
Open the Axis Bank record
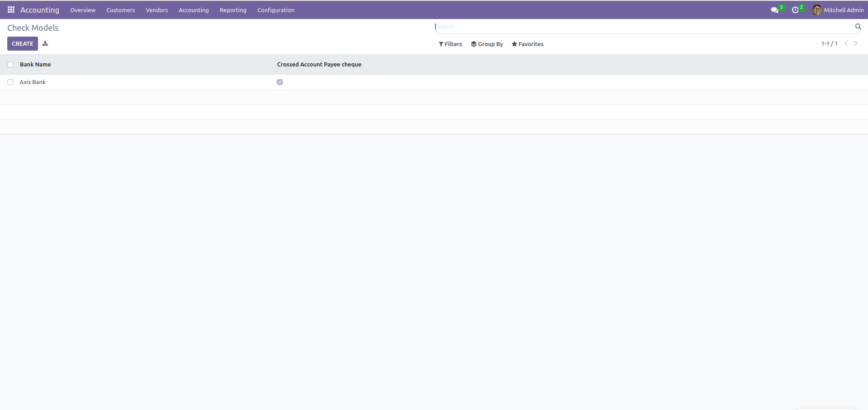tap(33, 82)
